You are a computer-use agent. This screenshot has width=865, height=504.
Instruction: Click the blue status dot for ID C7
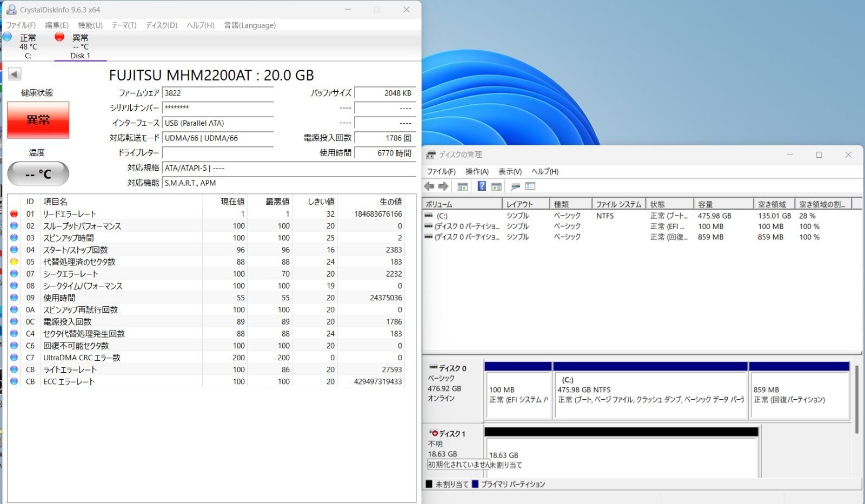coord(14,358)
